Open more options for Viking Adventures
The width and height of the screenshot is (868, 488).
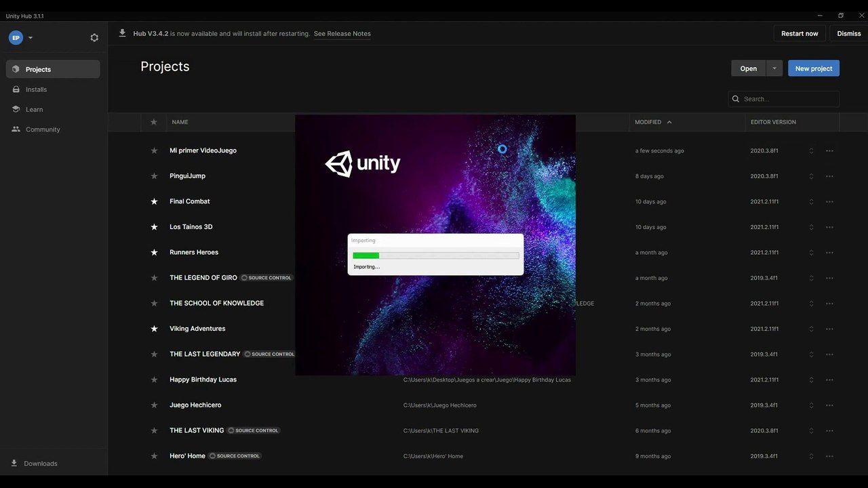coord(829,329)
